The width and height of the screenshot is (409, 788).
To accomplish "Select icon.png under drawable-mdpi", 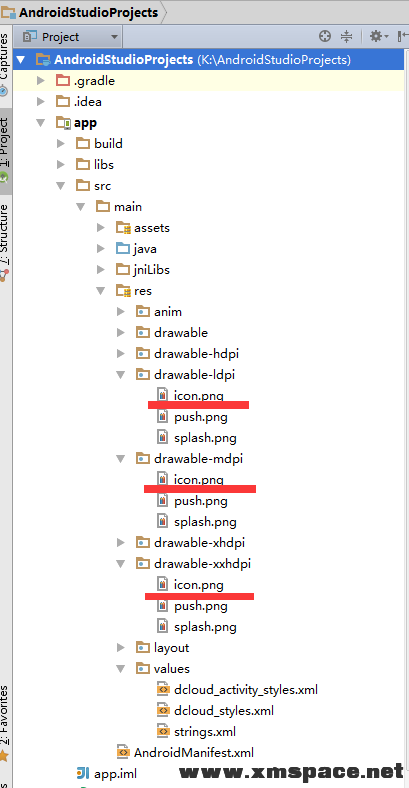I will [x=199, y=480].
